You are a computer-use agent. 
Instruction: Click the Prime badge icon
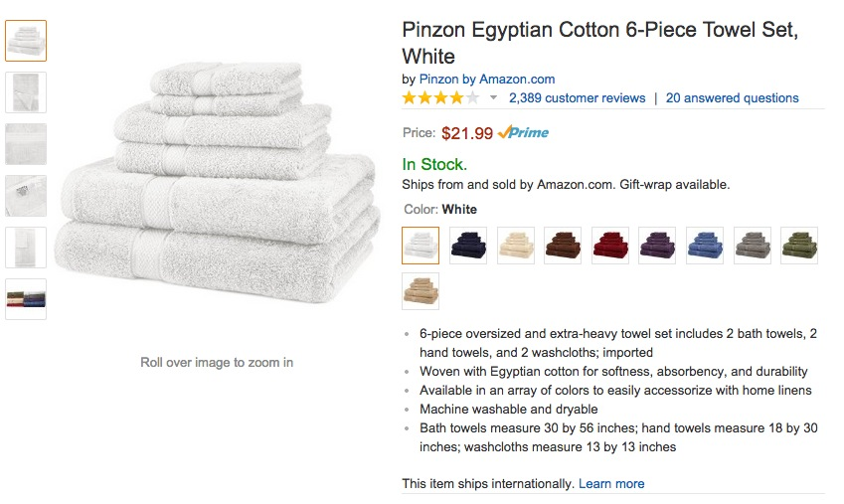[524, 132]
